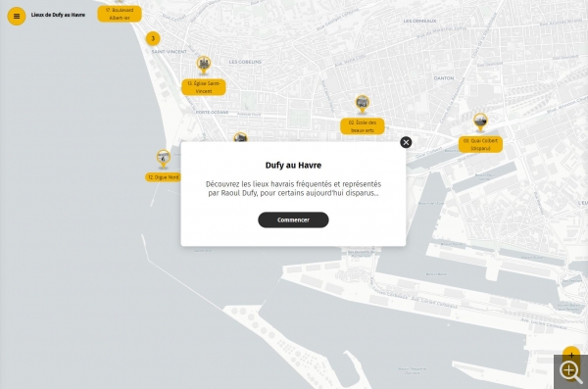Click the Lieux de Dufy au Havre title
This screenshot has height=389, width=588.
pyautogui.click(x=58, y=15)
